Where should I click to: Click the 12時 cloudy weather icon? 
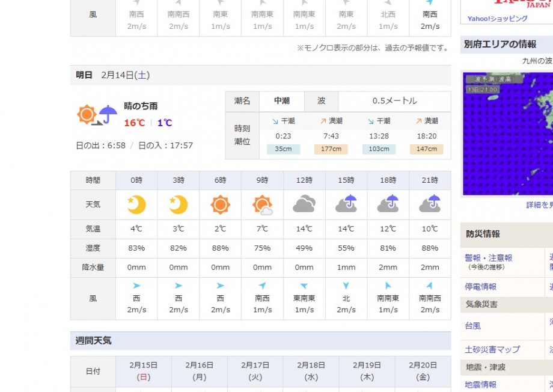pos(304,205)
